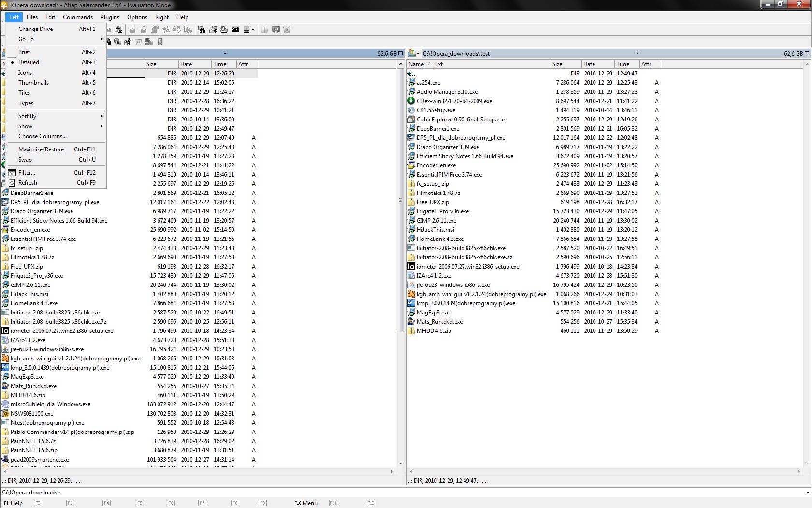Maximize the left panel via free-space box icon

point(400,53)
